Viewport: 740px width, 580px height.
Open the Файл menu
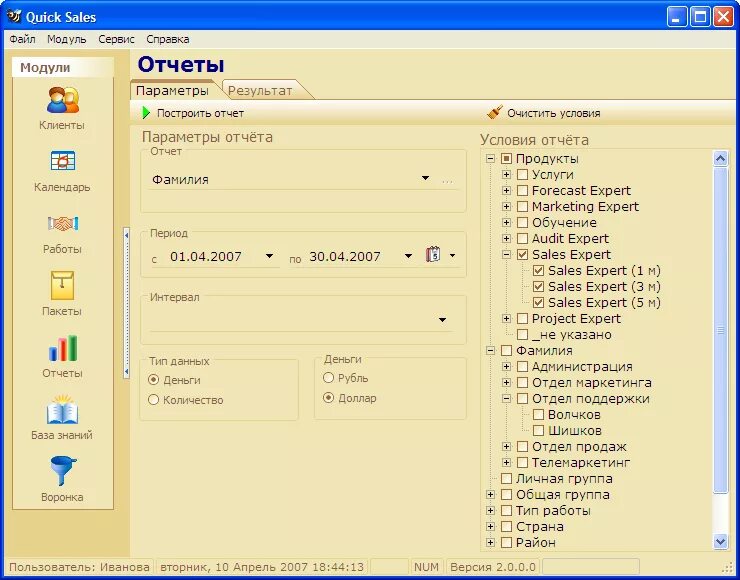pyautogui.click(x=22, y=39)
